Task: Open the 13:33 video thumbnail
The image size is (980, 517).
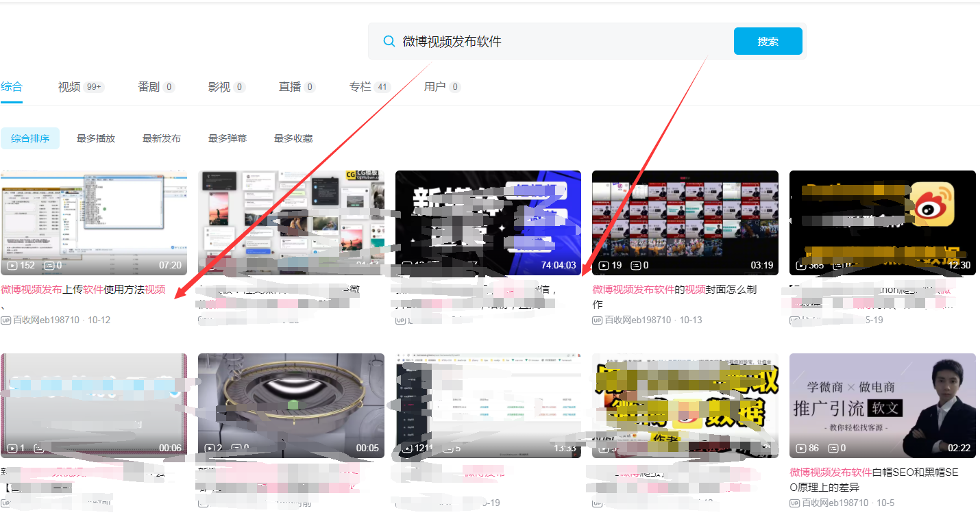Action: tap(488, 405)
